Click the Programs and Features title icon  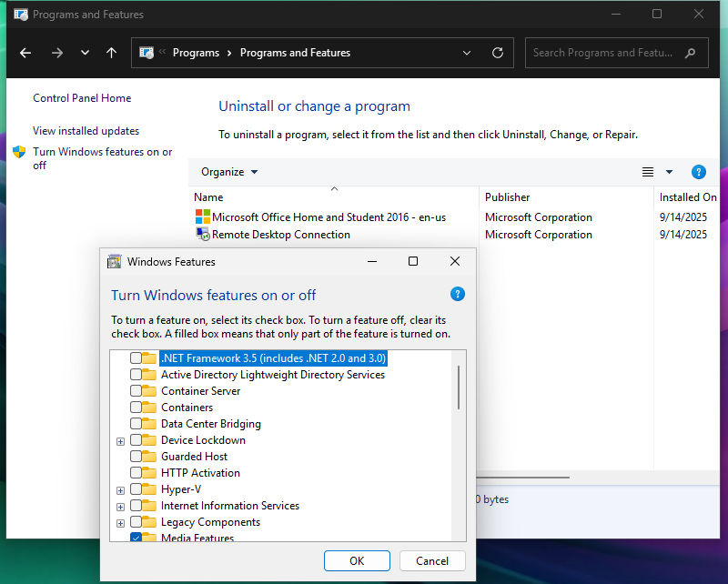tap(21, 15)
